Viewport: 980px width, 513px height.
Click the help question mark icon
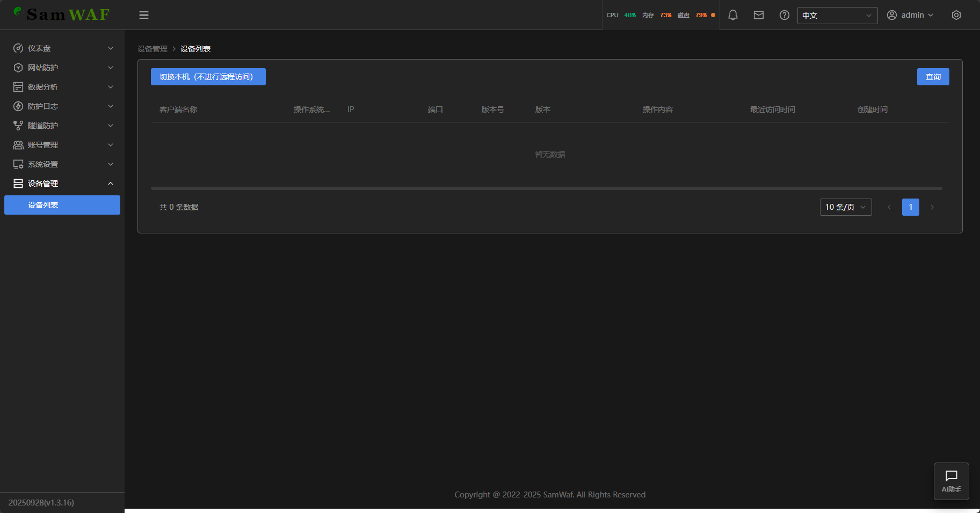(784, 15)
